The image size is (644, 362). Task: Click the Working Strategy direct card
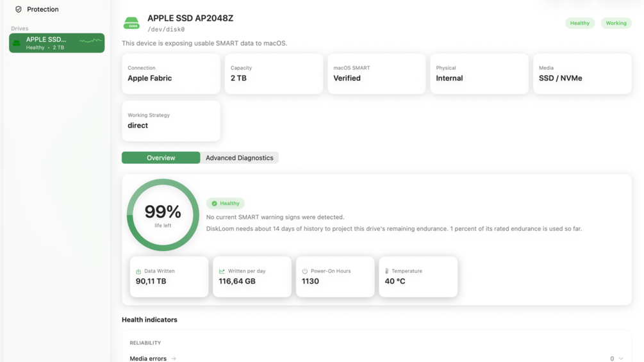pyautogui.click(x=171, y=120)
